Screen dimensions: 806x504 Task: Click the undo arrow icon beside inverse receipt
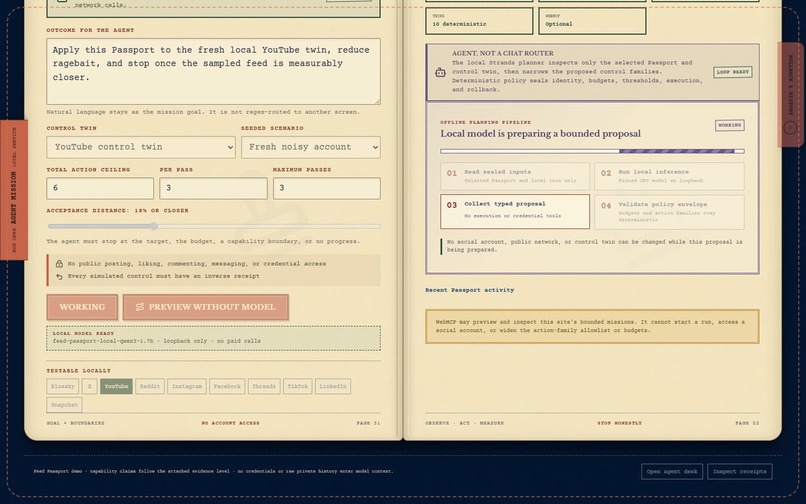pyautogui.click(x=59, y=276)
